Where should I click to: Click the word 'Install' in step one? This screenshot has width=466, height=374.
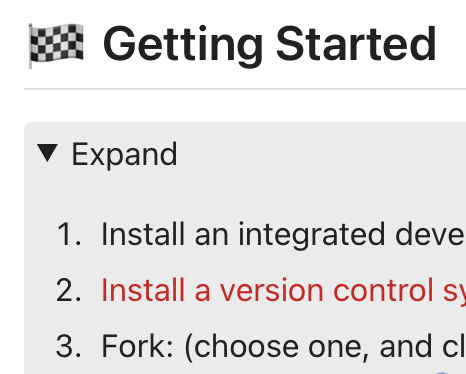click(x=143, y=234)
